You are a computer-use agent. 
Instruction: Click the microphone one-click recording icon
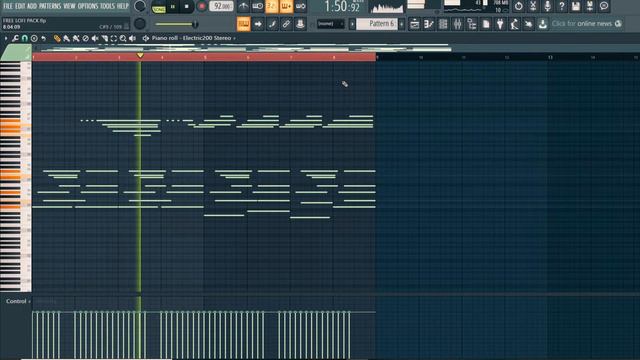tap(547, 6)
